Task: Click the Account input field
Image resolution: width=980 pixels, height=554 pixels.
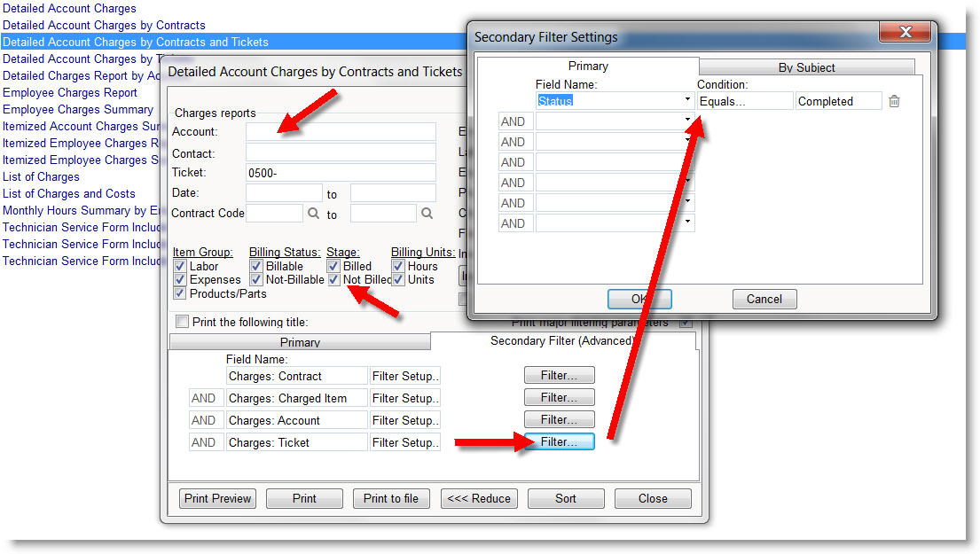Action: (x=341, y=132)
